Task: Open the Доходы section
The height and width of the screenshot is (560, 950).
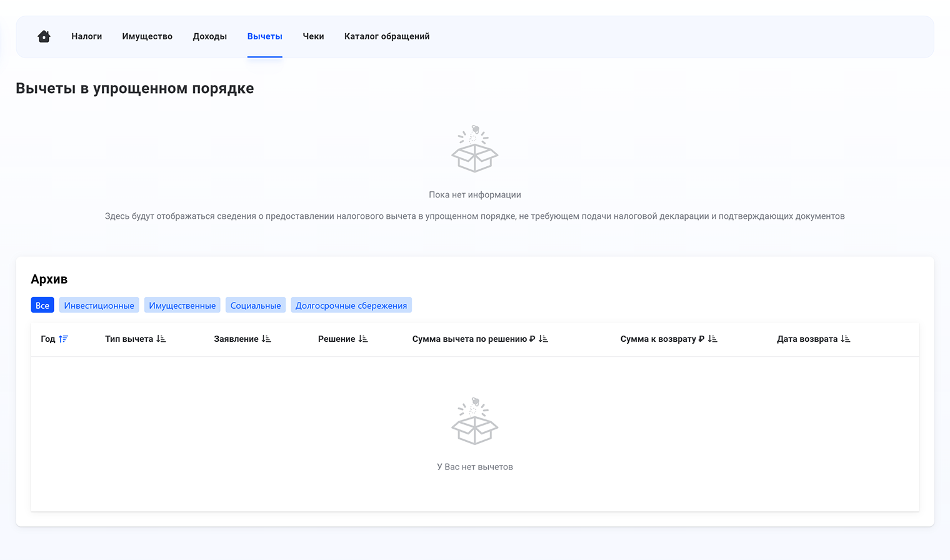Action: [209, 36]
